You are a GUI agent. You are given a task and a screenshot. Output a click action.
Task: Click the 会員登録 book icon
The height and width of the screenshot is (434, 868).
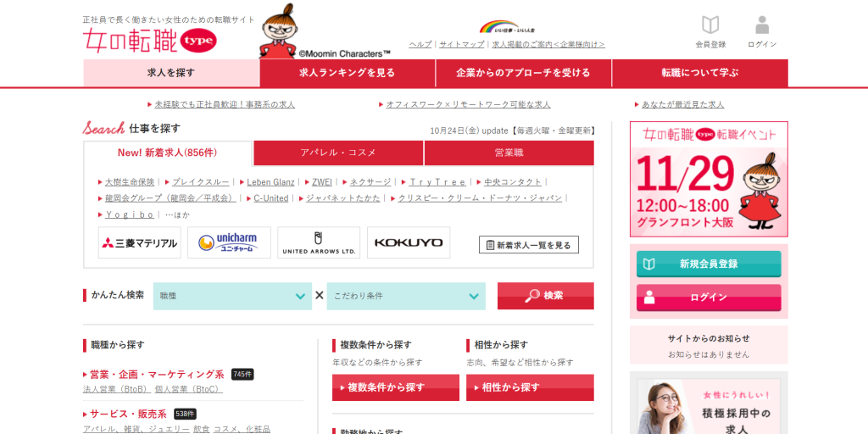click(x=710, y=25)
